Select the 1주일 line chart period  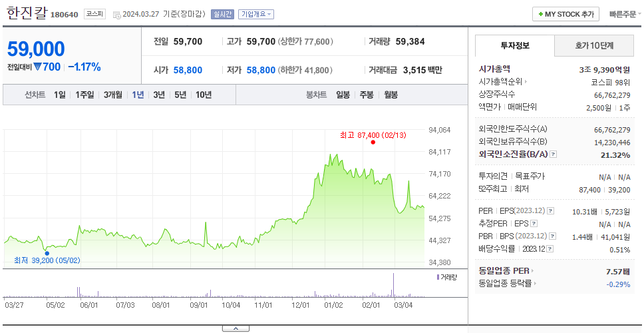(x=84, y=95)
